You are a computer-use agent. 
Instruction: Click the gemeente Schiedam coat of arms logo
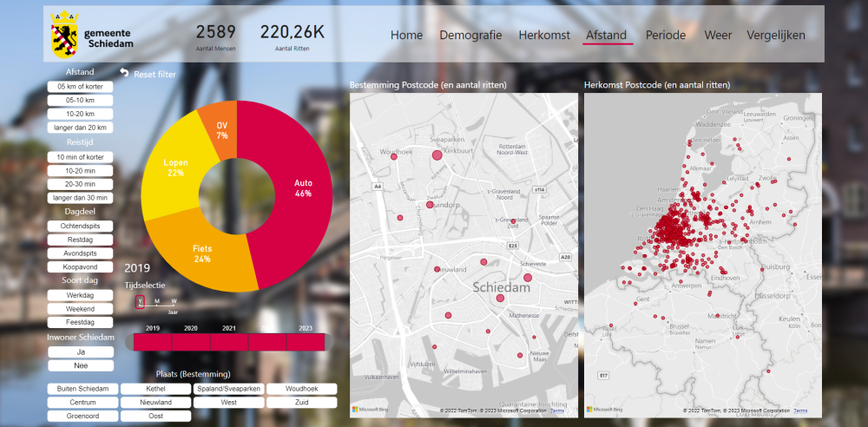click(x=63, y=33)
